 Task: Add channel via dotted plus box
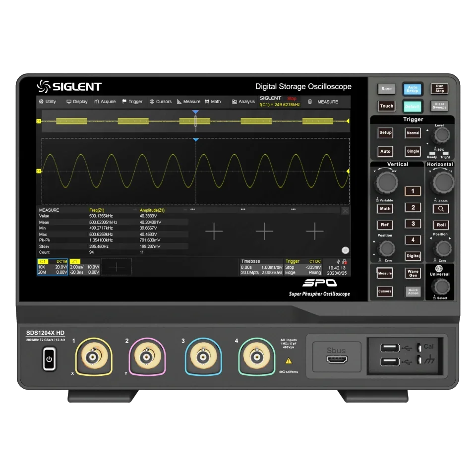[117, 267]
